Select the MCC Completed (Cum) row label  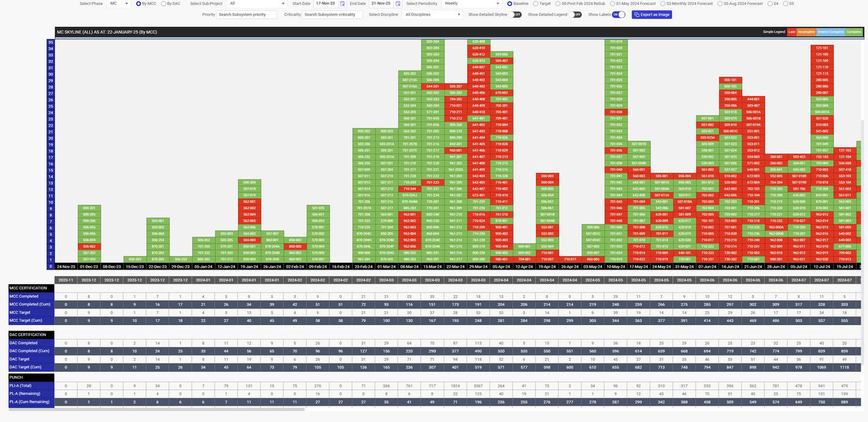[31, 304]
